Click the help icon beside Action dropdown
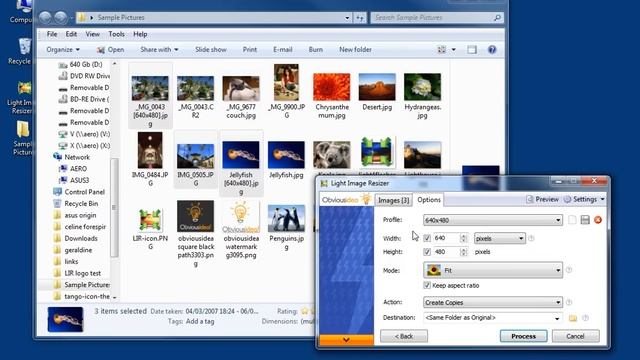Viewport: 640px width, 360px height. (569, 302)
